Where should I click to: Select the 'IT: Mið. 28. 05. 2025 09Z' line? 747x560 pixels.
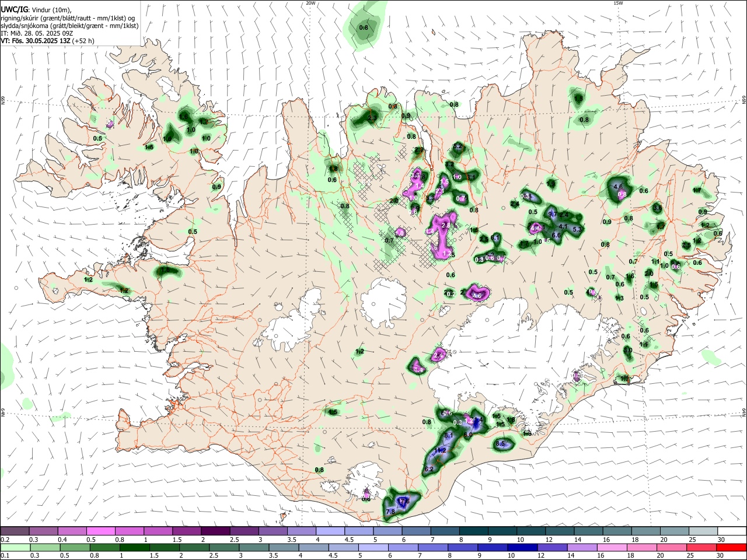[x=37, y=33]
